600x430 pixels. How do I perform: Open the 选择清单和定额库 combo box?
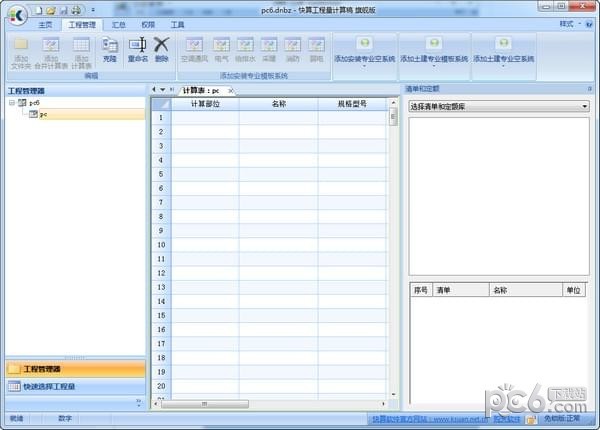tap(499, 106)
